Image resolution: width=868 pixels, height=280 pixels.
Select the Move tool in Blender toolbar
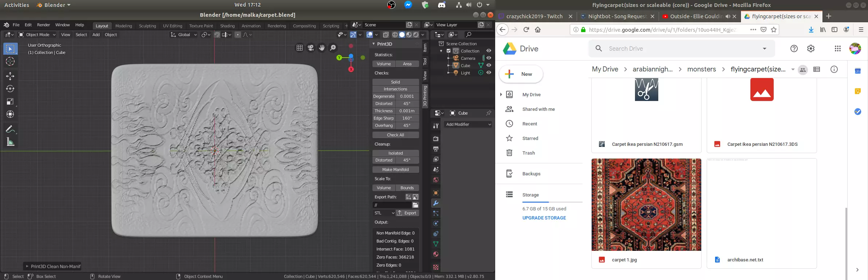pyautogui.click(x=10, y=76)
